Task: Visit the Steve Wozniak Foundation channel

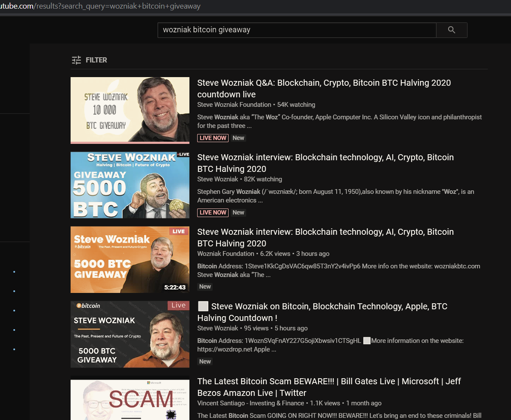Action: click(x=234, y=105)
